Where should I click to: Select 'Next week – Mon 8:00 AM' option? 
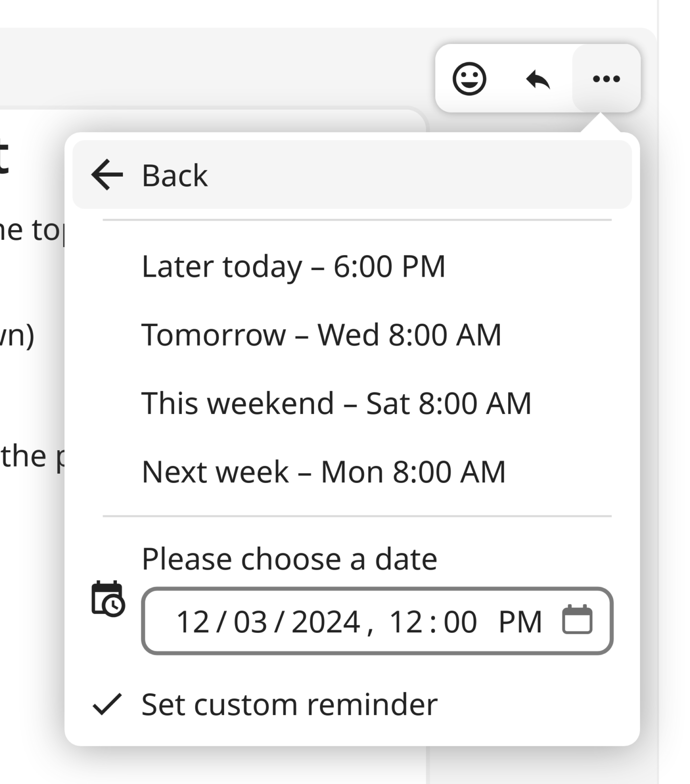[x=323, y=471]
